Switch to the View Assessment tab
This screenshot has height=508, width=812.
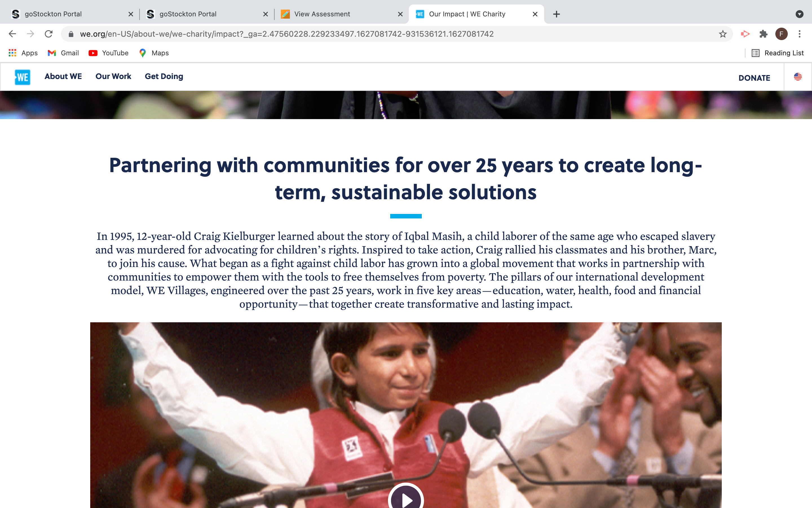342,14
